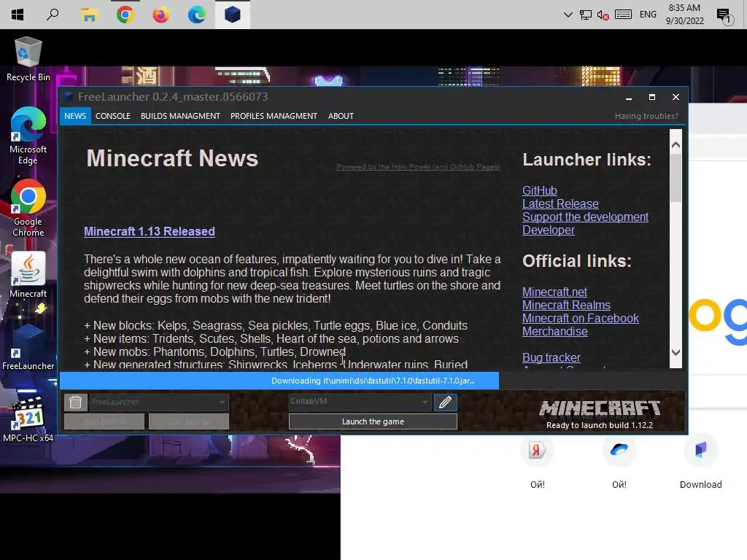747x560 pixels.
Task: Open the Minecraft Realms link
Action: (x=566, y=306)
